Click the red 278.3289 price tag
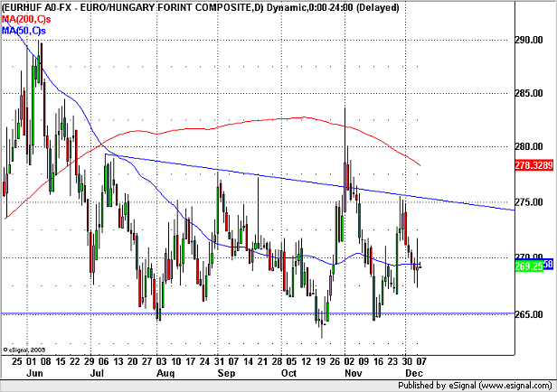This screenshot has width=557, height=392. 533,165
